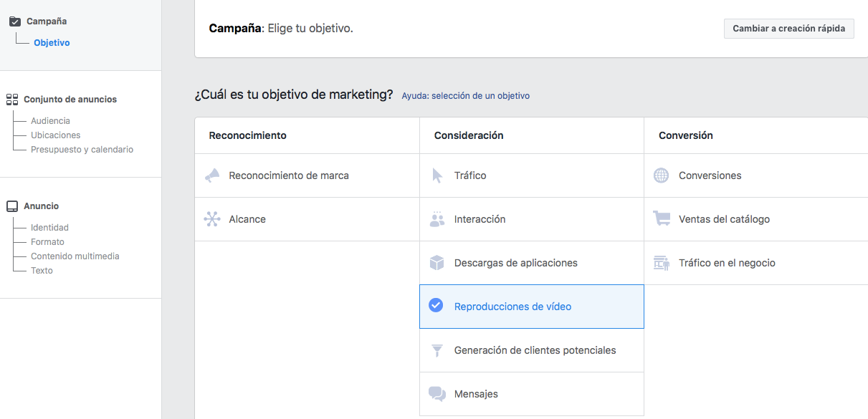Viewport: 868px width, 419px height.
Task: Click the megaphone icon for Reconocimiento de marca
Action: point(212,175)
